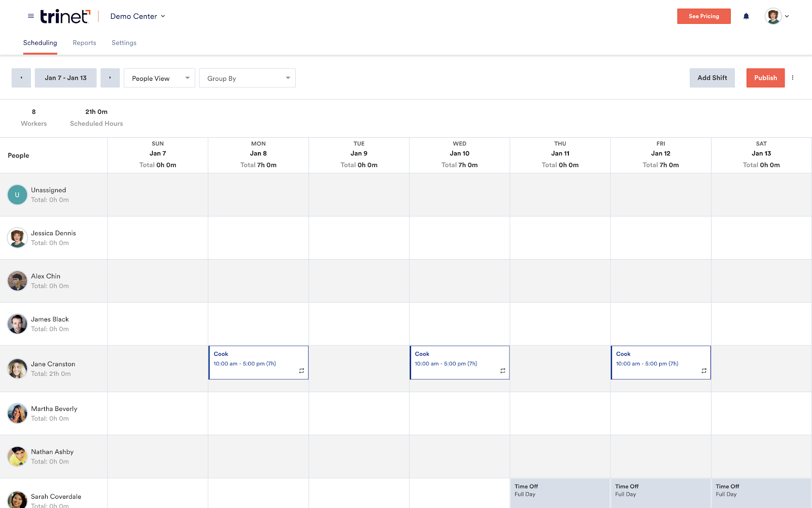Click the MON Jan 8 column header
The image size is (812, 508).
258,155
